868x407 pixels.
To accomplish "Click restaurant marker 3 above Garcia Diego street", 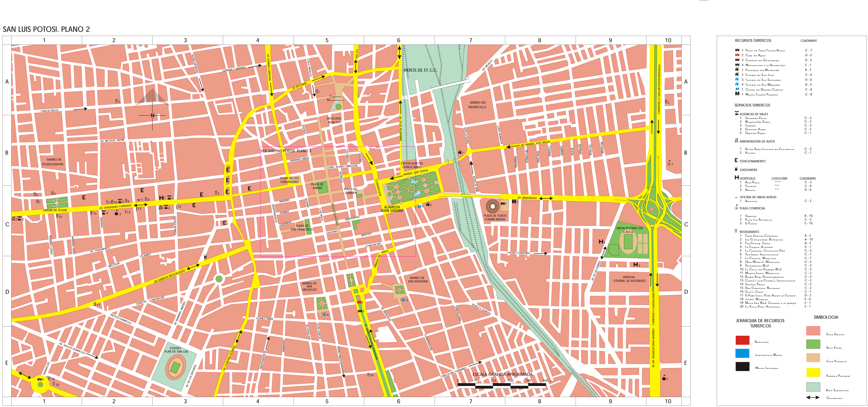I will point(117,101).
